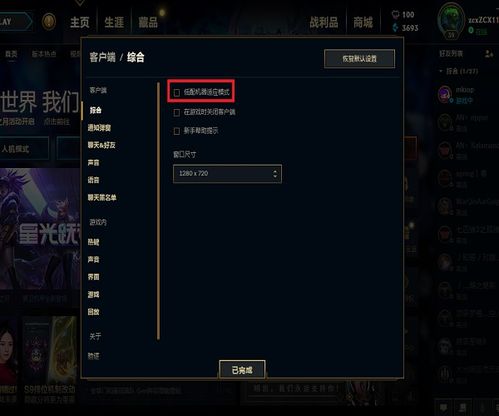The image size is (499, 416).
Task: Click first friend's purple avatar icon
Action: [445, 94]
